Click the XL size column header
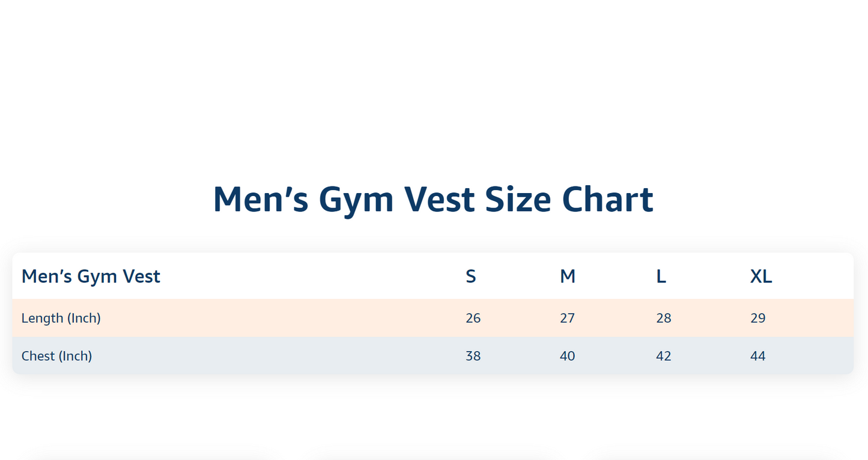The height and width of the screenshot is (460, 868). (x=761, y=277)
